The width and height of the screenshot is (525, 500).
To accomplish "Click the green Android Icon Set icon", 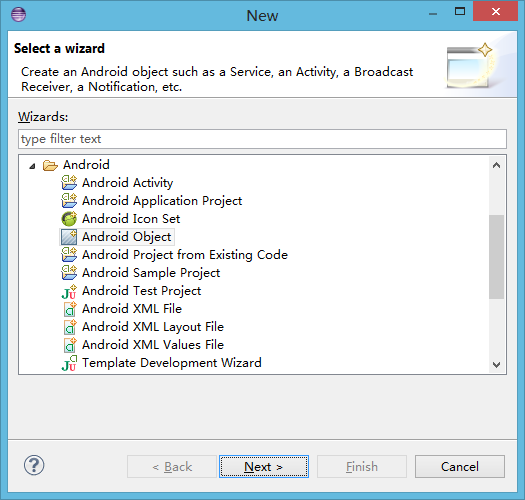I will (x=69, y=219).
